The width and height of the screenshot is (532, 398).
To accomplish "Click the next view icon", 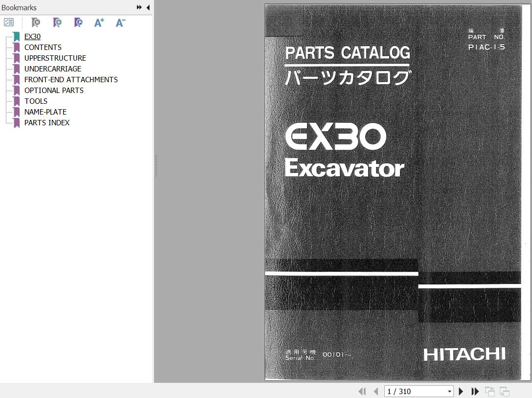I will pyautogui.click(x=505, y=392).
